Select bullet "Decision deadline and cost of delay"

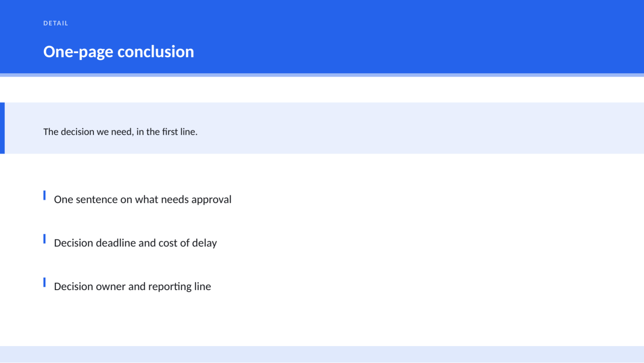(x=135, y=243)
